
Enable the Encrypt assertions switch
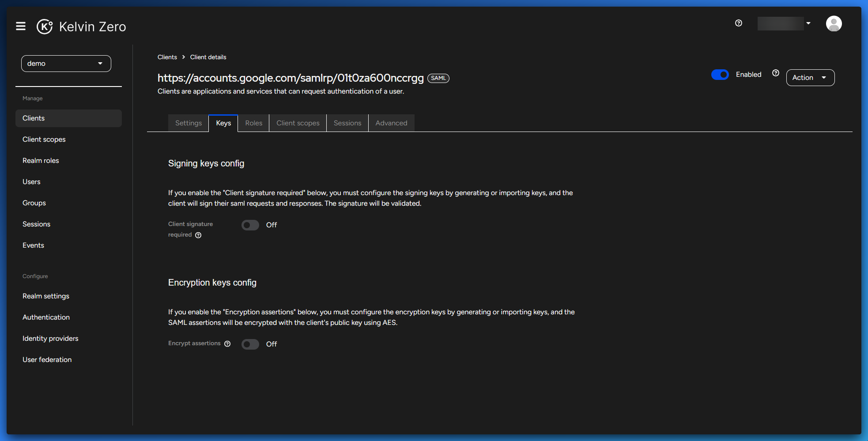250,344
